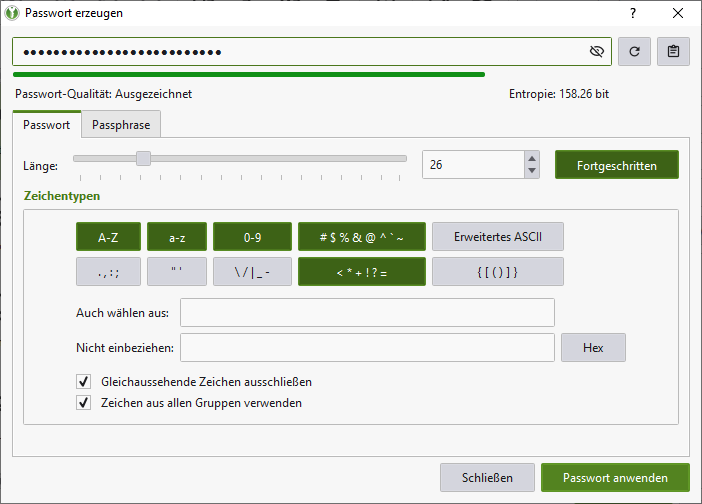
Task: Click the help question mark icon
Action: pyautogui.click(x=632, y=13)
